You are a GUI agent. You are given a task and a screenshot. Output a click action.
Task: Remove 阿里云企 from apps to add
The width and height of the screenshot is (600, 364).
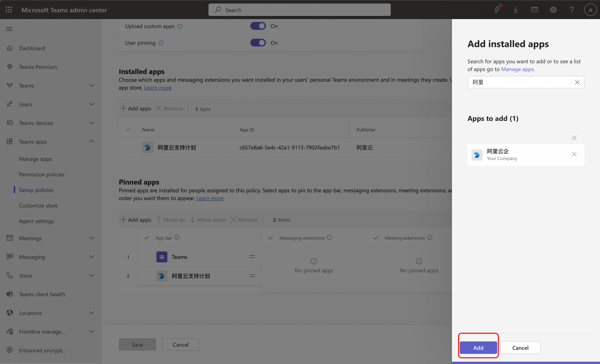pos(574,154)
